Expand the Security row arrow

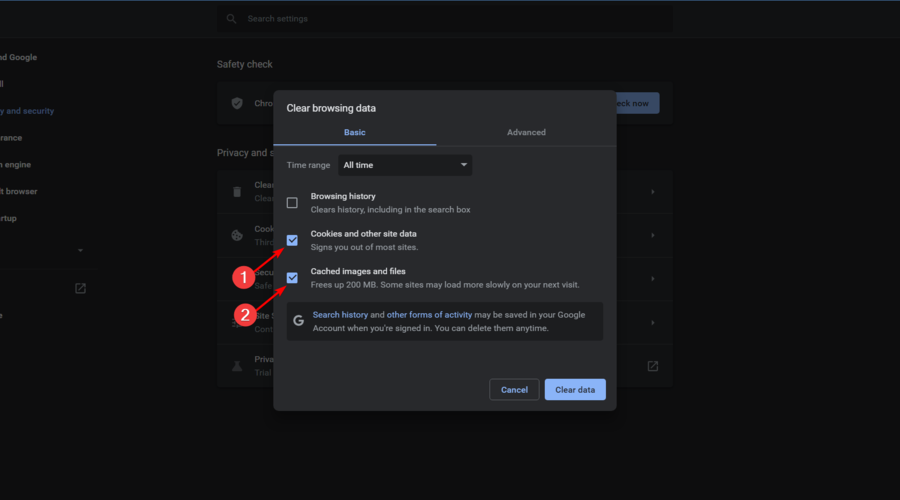[653, 279]
